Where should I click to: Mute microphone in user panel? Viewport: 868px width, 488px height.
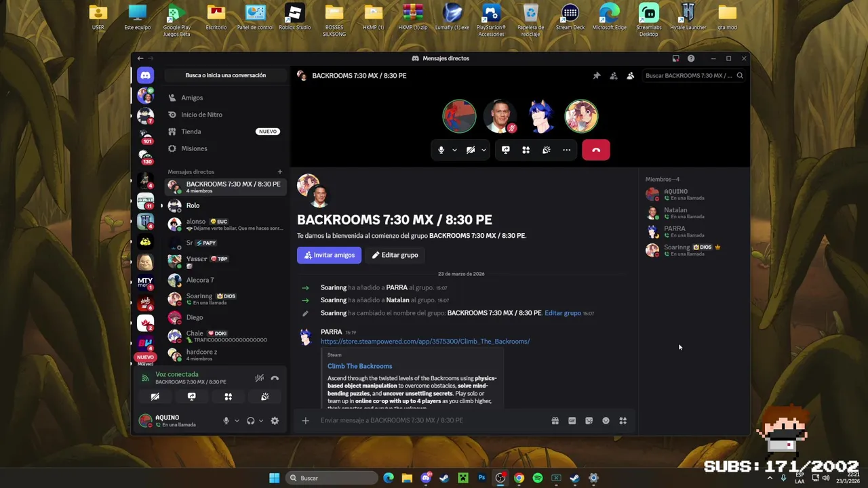coord(226,421)
